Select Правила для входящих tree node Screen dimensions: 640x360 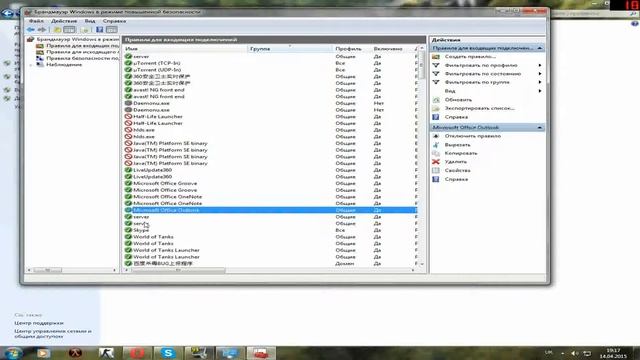(x=82, y=46)
